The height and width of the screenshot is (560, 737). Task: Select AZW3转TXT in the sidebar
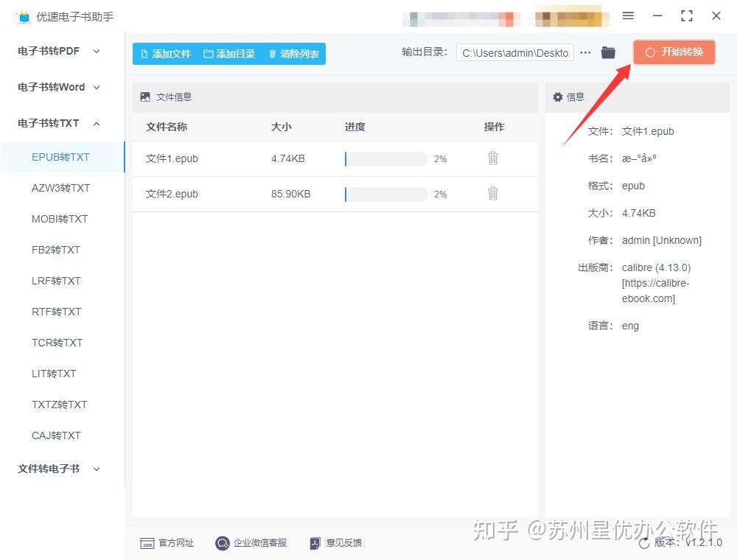(60, 188)
